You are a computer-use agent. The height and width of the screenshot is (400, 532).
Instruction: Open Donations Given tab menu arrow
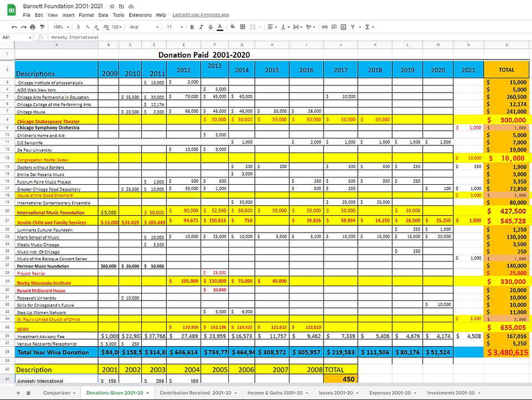click(147, 393)
